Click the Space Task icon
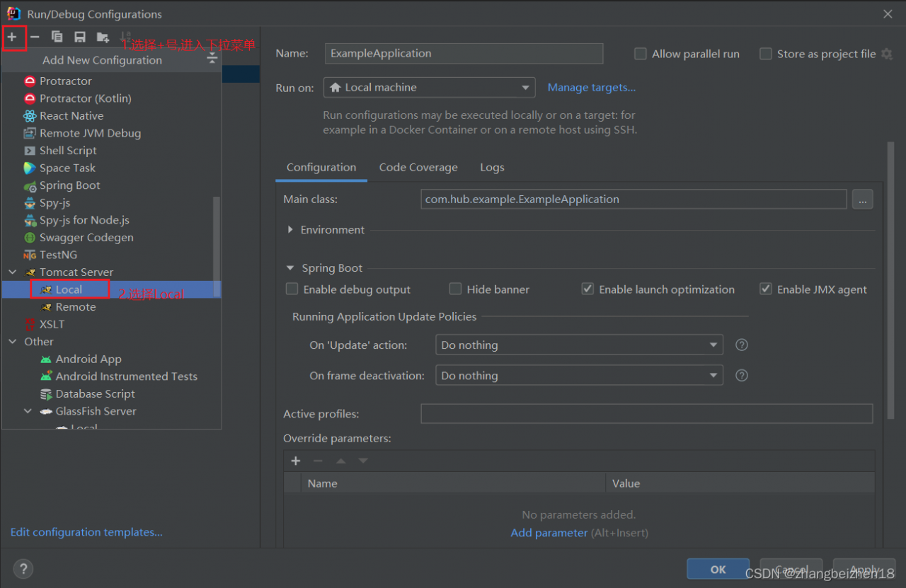This screenshot has height=588, width=906. (x=30, y=168)
